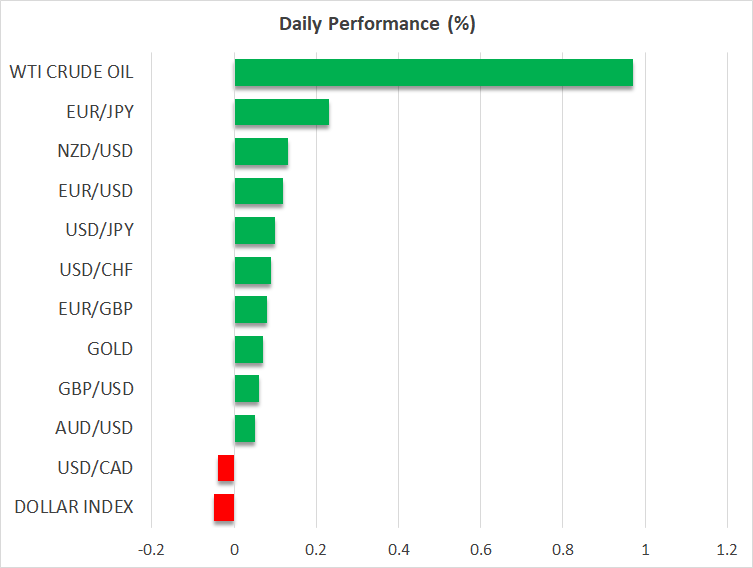This screenshot has height=568, width=753.
Task: Click the NZD/USD performance bar
Action: pos(261,152)
